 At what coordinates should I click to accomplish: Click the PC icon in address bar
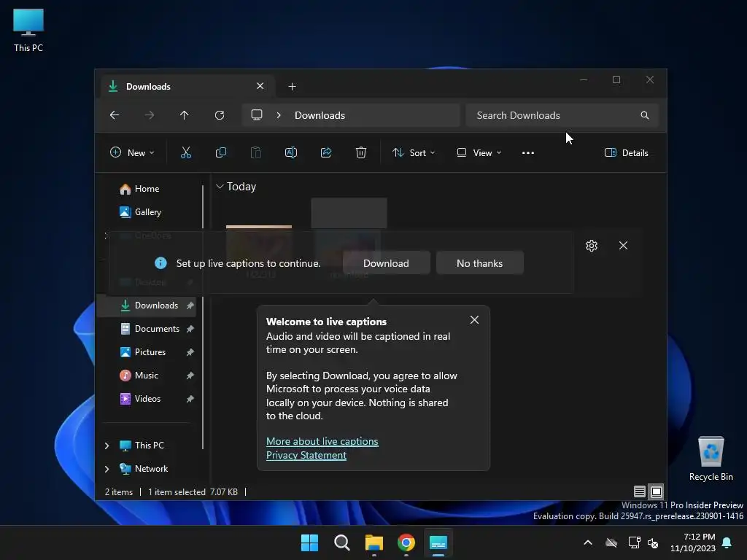257,115
